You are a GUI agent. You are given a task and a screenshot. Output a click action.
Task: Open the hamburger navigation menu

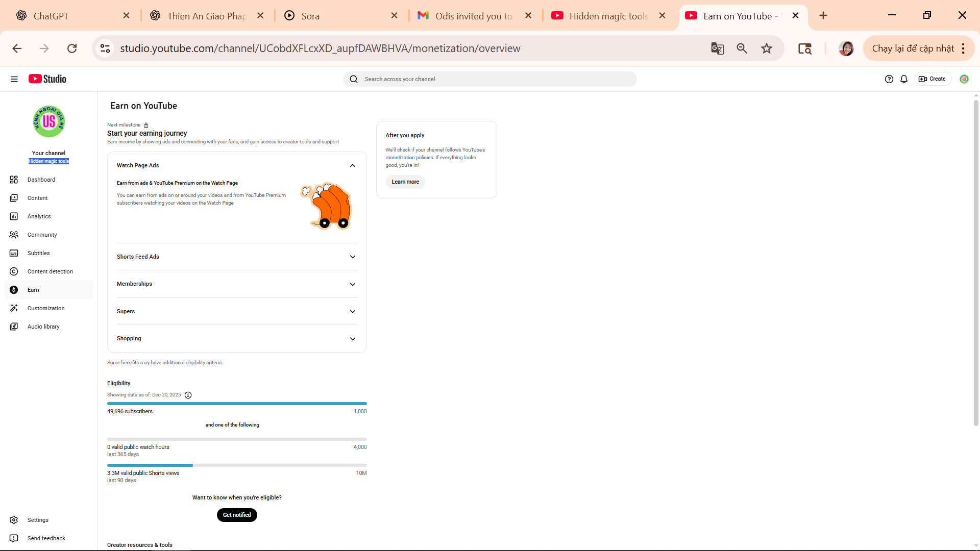tap(14, 79)
